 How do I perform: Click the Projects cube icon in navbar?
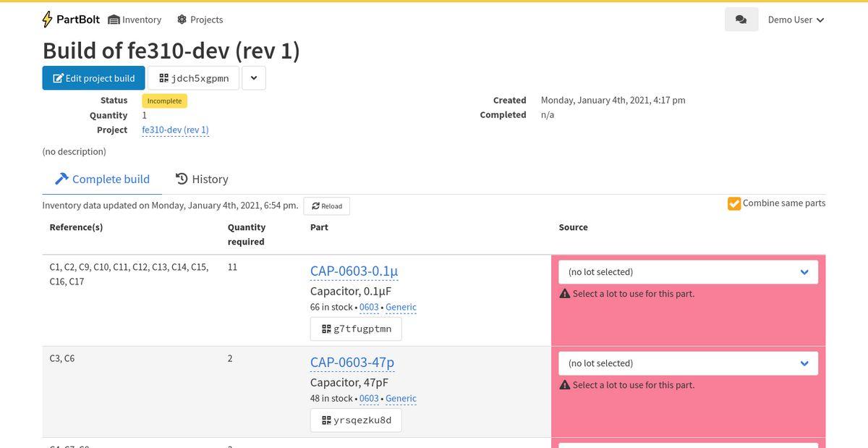coord(182,20)
